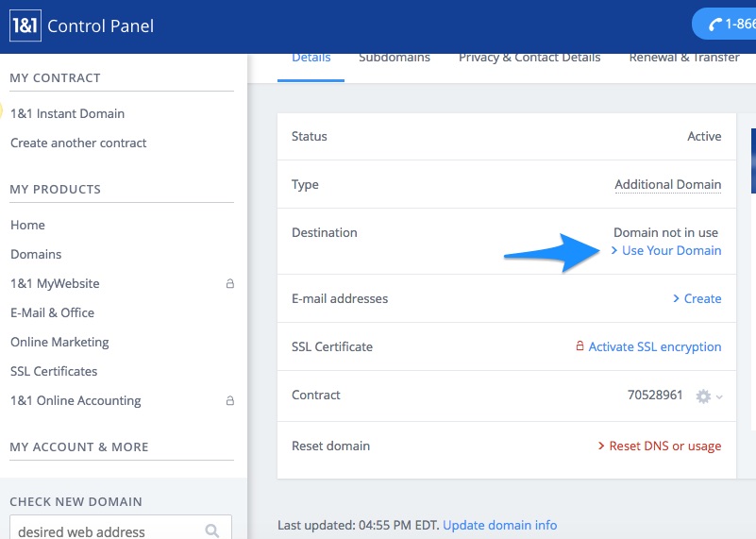Click the CHECK NEW DOMAIN heading
Image resolution: width=756 pixels, height=539 pixels.
76,502
